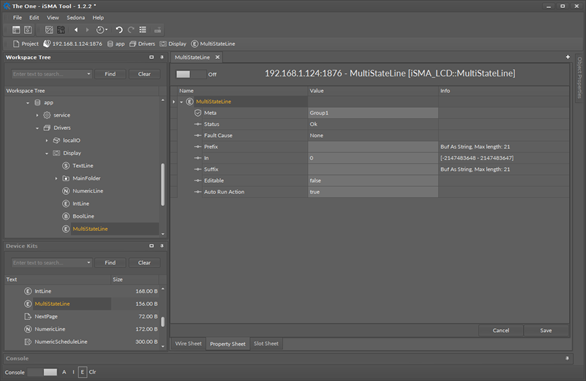Toggle the Console switch at the bottom
The height and width of the screenshot is (381, 586).
(43, 372)
